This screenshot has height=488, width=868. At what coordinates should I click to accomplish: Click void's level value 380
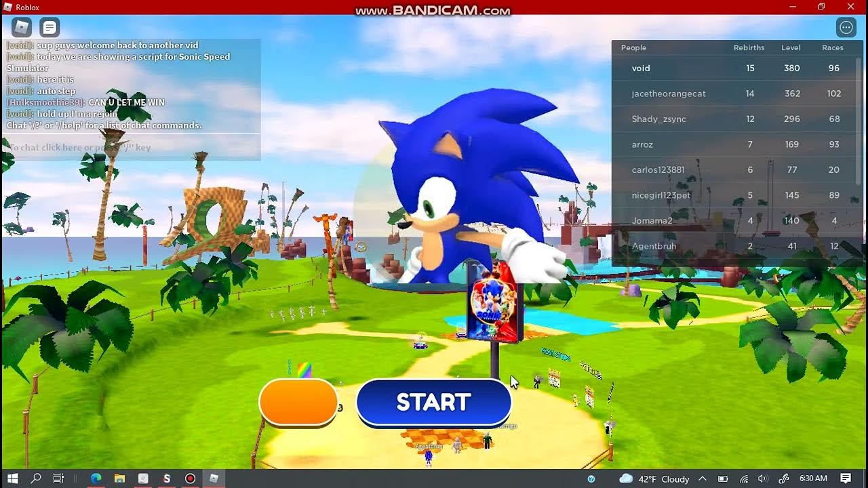pos(792,68)
